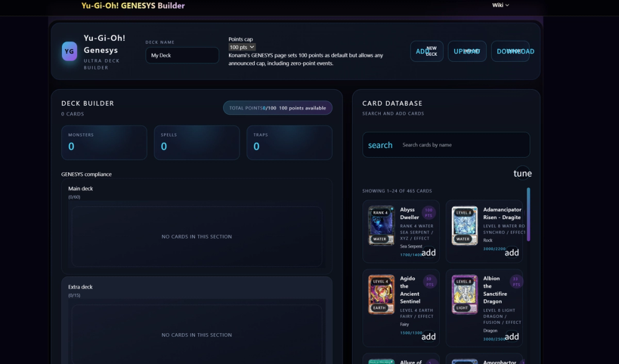Click the GENESYS compliance label

tap(87, 174)
